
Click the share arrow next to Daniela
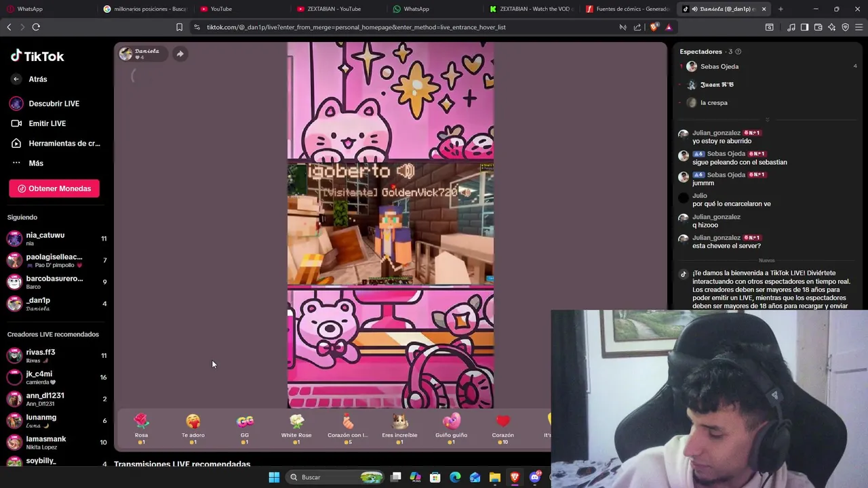(x=180, y=54)
